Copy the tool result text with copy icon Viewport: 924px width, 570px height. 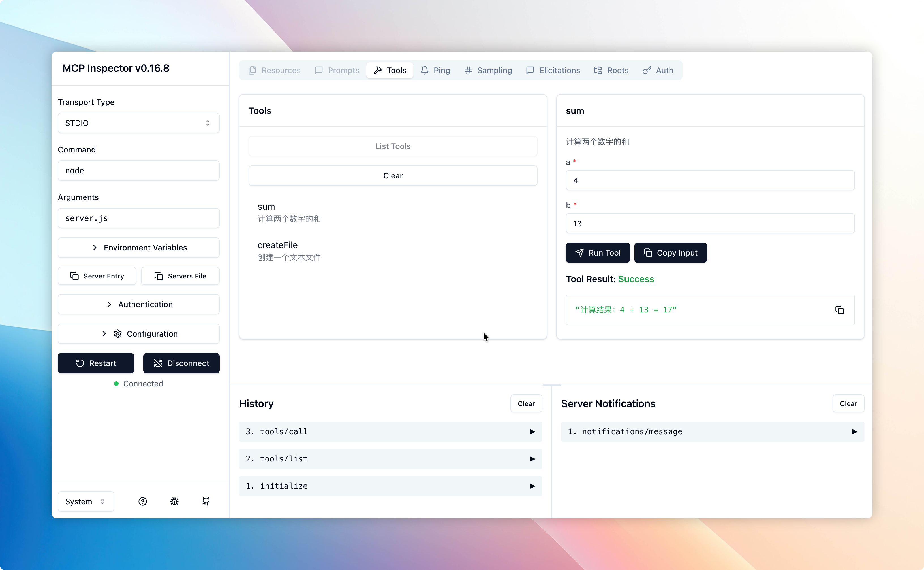coord(839,310)
